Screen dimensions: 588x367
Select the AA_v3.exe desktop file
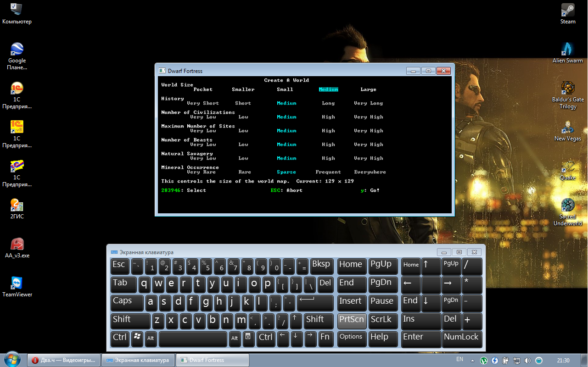point(17,248)
